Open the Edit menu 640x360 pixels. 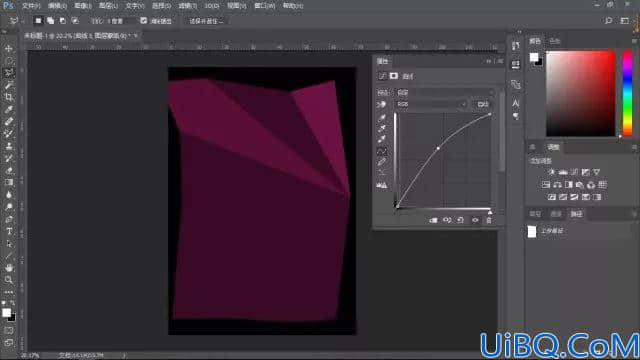57,6
